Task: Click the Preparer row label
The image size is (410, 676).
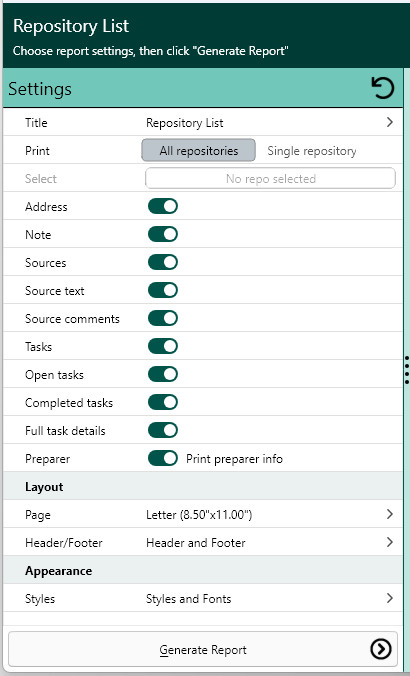Action: point(47,459)
